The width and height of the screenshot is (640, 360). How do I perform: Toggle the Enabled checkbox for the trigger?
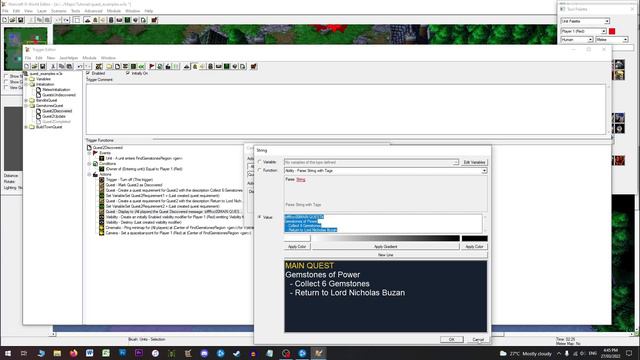pos(88,73)
